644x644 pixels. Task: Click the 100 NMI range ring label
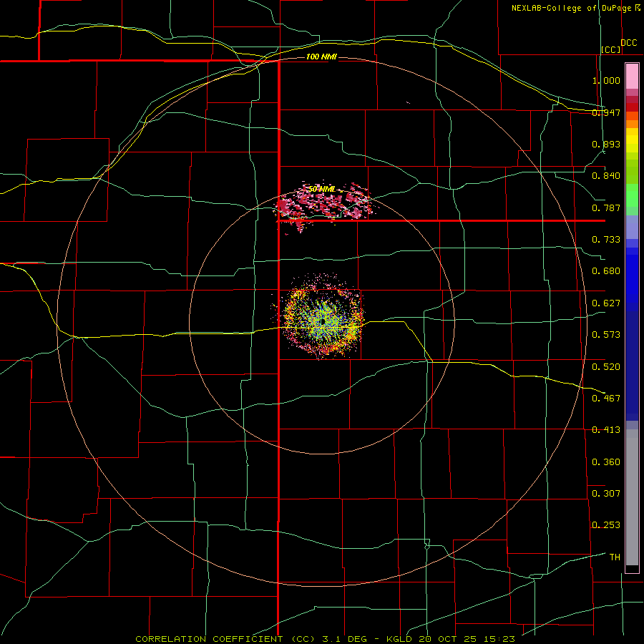[321, 57]
